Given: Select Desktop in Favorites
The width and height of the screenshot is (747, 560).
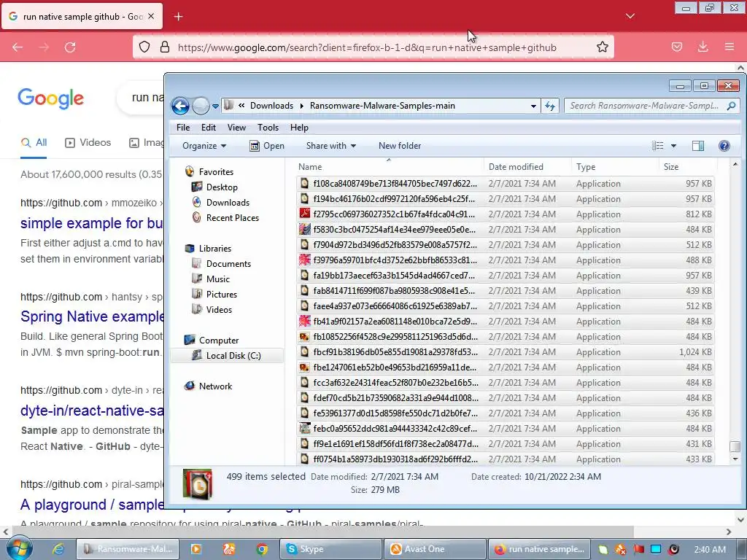Looking at the screenshot, I should pos(222,187).
